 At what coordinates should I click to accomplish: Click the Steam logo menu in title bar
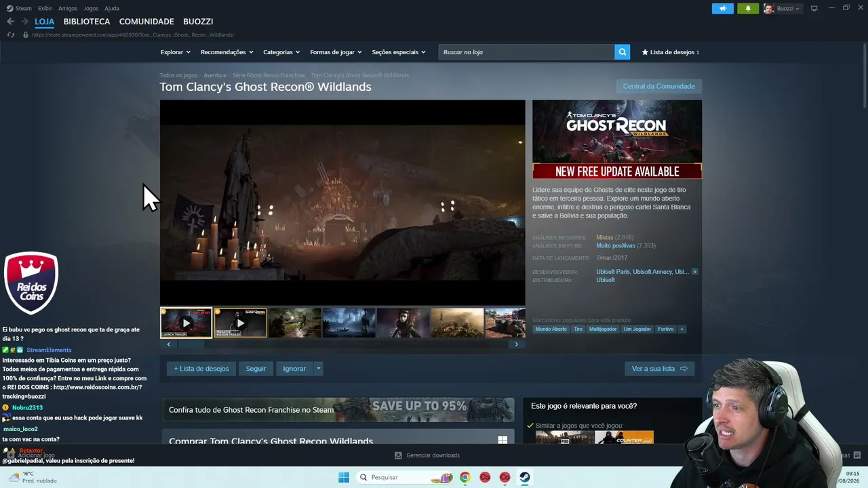click(x=19, y=9)
